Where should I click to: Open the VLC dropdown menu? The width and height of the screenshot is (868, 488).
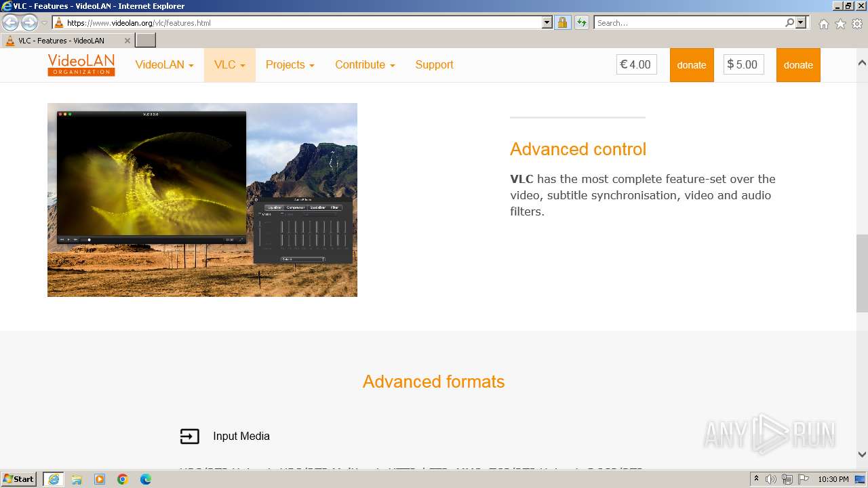(230, 65)
